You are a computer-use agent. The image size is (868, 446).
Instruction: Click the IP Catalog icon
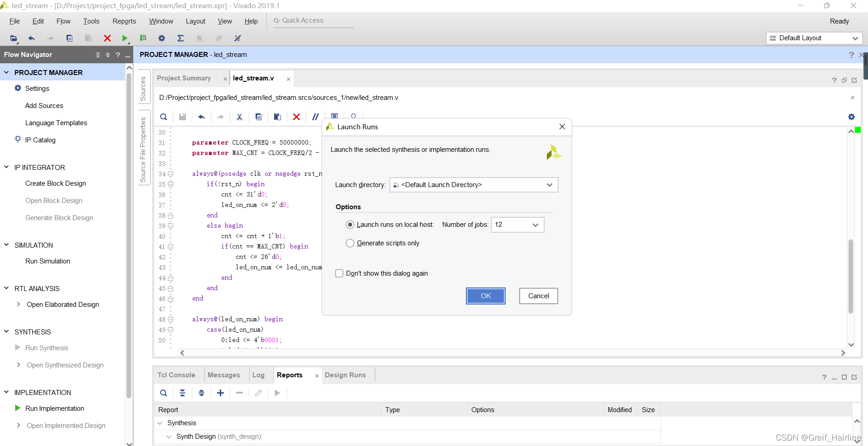[18, 139]
